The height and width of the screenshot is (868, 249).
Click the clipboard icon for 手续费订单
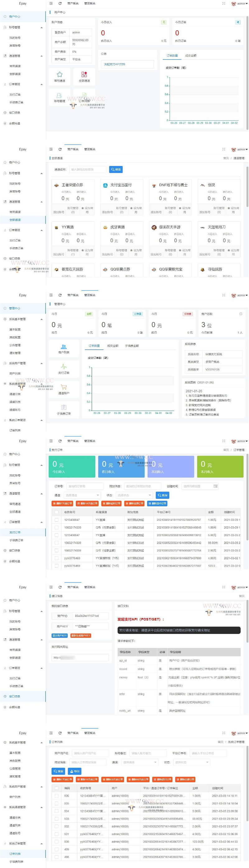point(63,407)
